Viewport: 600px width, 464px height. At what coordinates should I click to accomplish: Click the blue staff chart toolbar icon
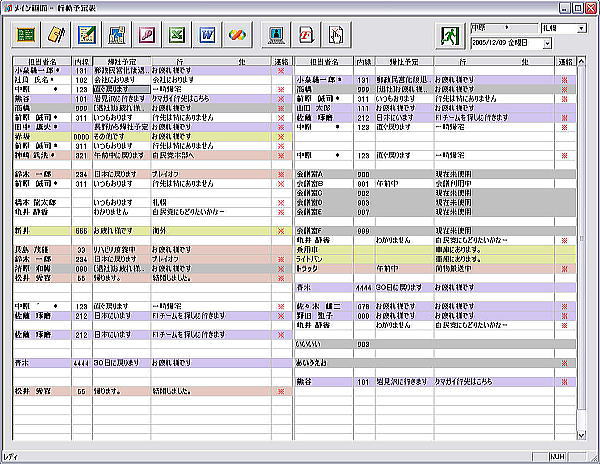117,35
